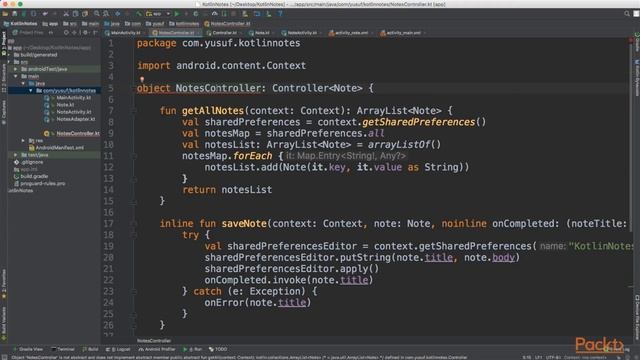The image size is (640, 360).
Task: Click the Build Variants side tab
Action: pyautogui.click(x=4, y=324)
